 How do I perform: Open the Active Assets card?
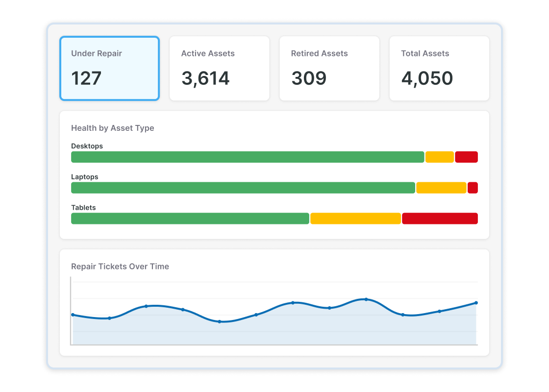[x=219, y=69]
